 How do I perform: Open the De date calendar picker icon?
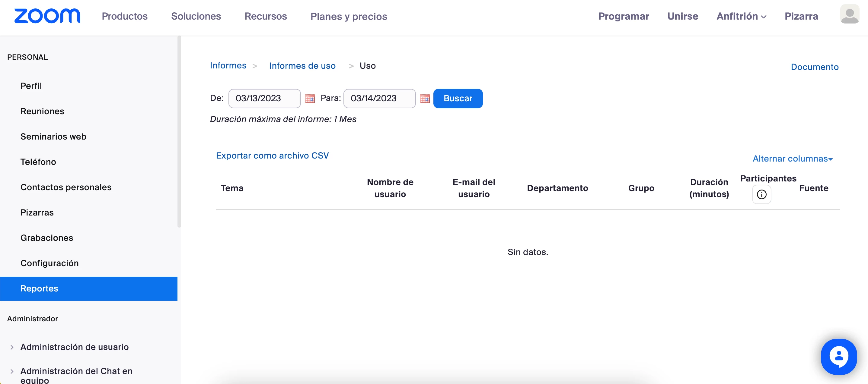pos(310,98)
